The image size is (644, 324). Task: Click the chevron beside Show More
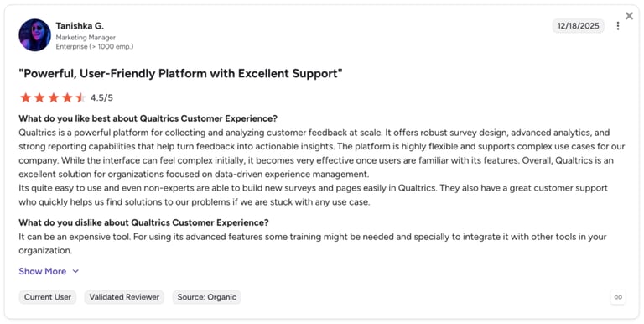[x=75, y=271]
